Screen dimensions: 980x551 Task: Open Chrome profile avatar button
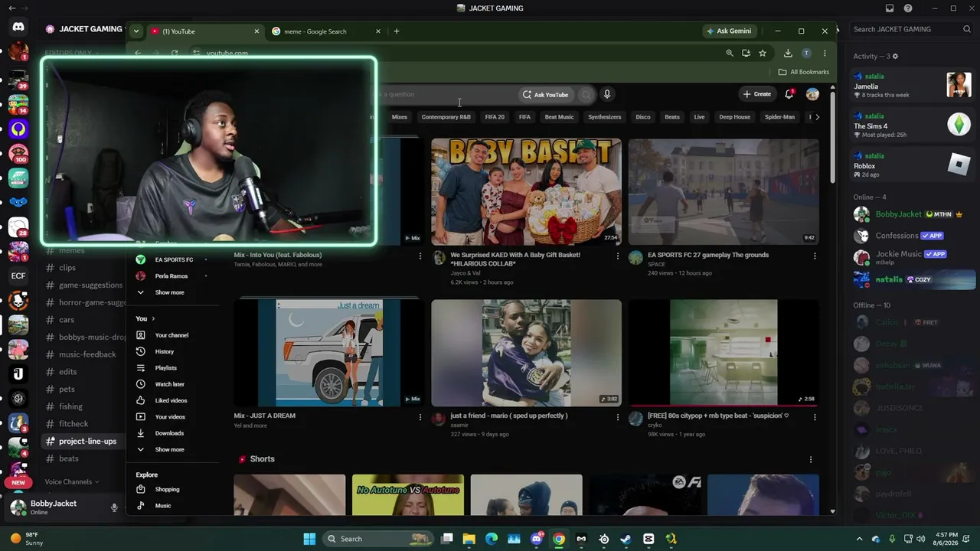(806, 53)
